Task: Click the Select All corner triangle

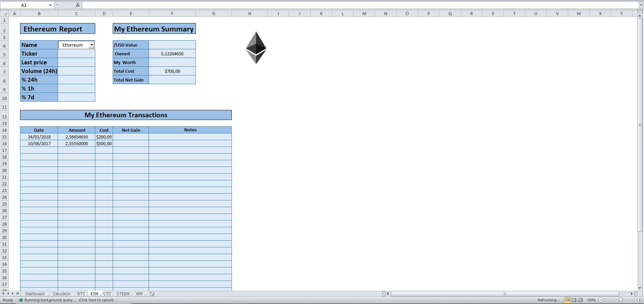Action: point(5,14)
